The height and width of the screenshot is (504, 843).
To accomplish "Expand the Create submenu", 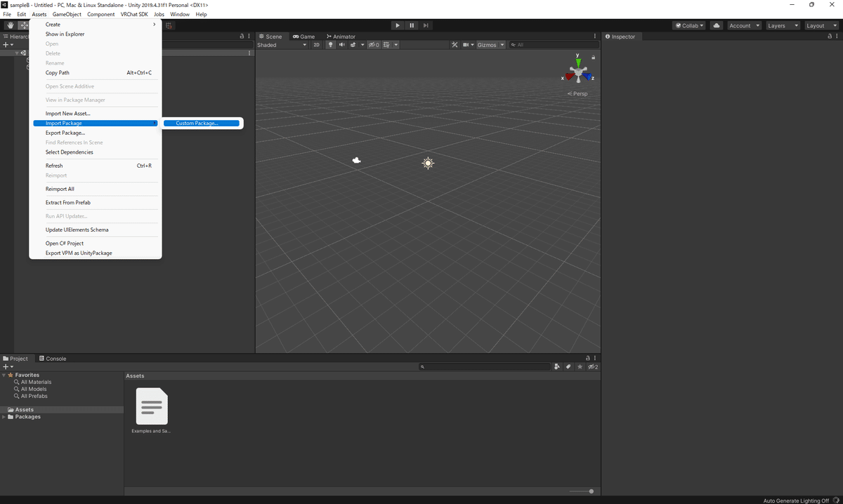I will [x=96, y=25].
